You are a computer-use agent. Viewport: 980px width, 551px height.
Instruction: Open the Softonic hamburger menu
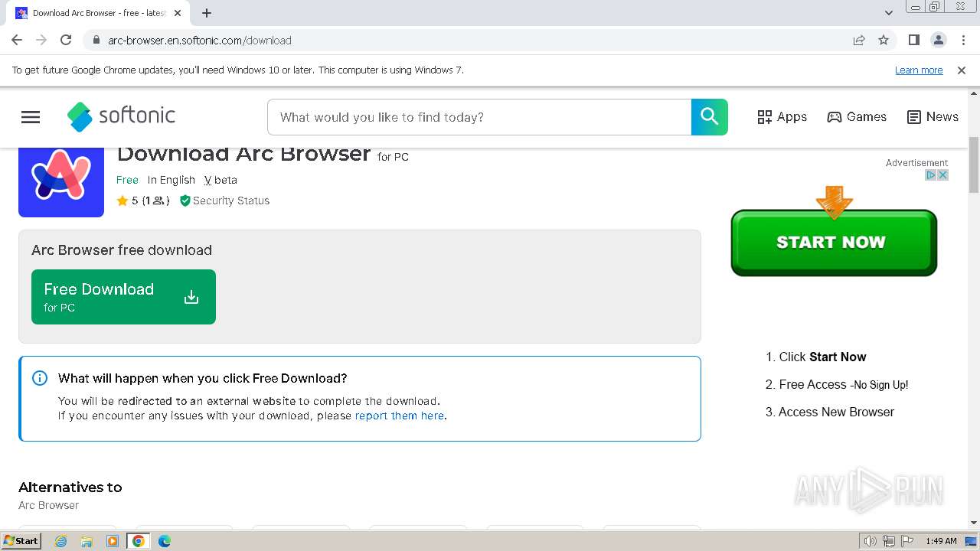point(31,117)
